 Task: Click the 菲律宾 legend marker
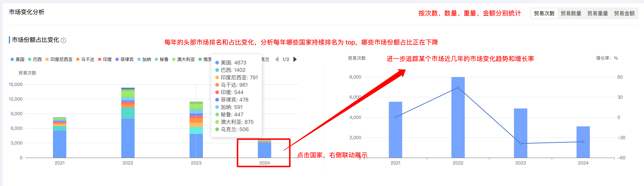click(117, 59)
